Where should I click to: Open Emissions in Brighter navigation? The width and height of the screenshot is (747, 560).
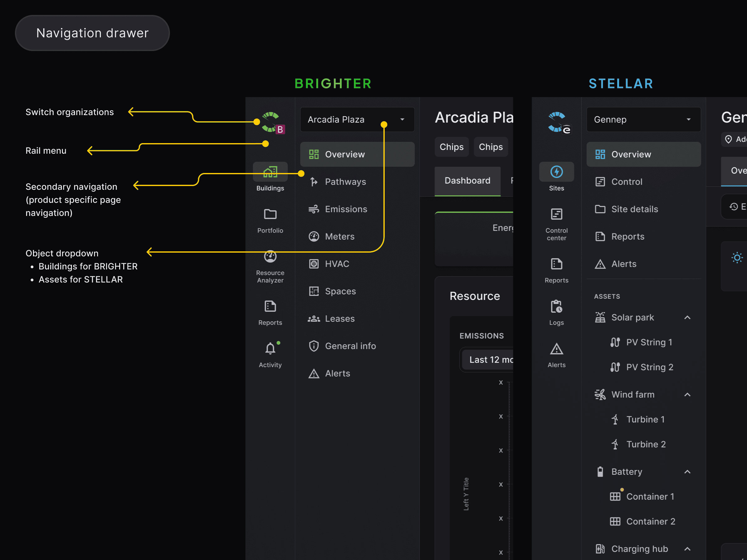point(345,209)
